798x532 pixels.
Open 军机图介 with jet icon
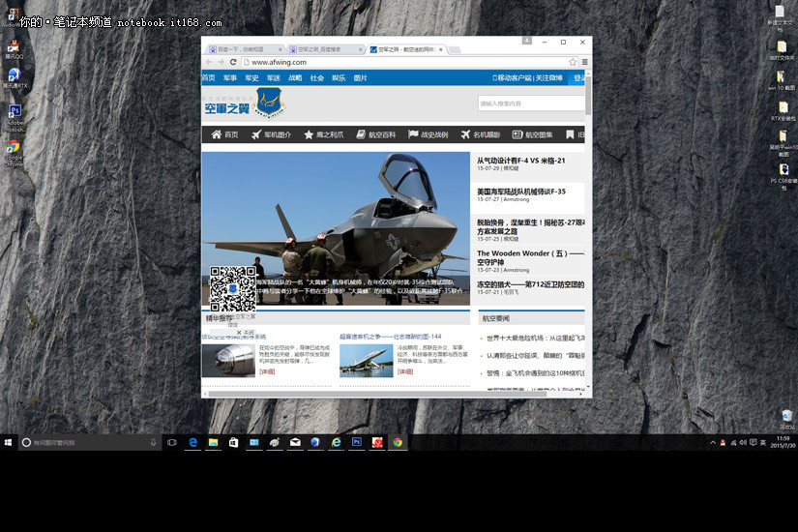(x=271, y=134)
